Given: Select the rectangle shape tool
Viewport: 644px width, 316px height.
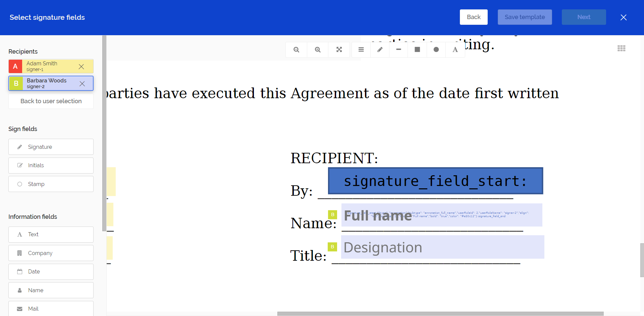Looking at the screenshot, I should point(417,50).
